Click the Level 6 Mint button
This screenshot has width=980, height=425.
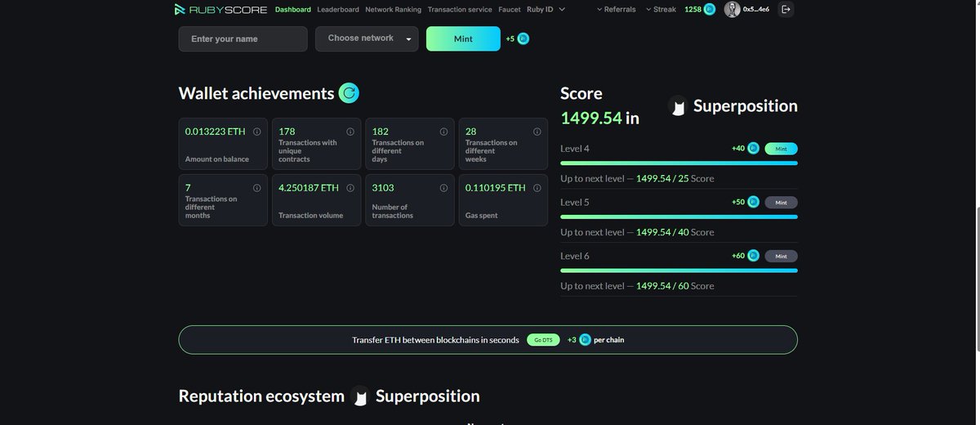[781, 256]
